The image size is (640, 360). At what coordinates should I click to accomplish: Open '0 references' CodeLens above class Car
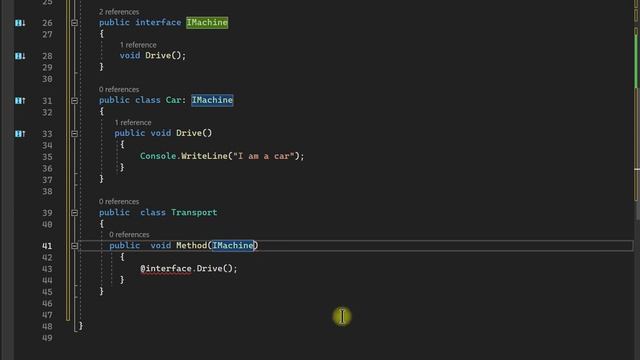[x=119, y=89]
